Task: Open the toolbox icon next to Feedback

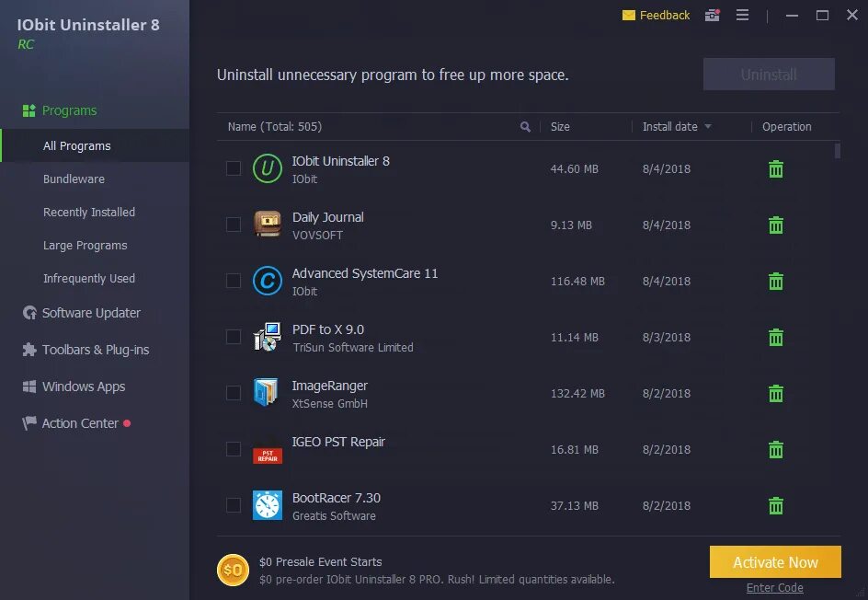Action: pos(712,15)
